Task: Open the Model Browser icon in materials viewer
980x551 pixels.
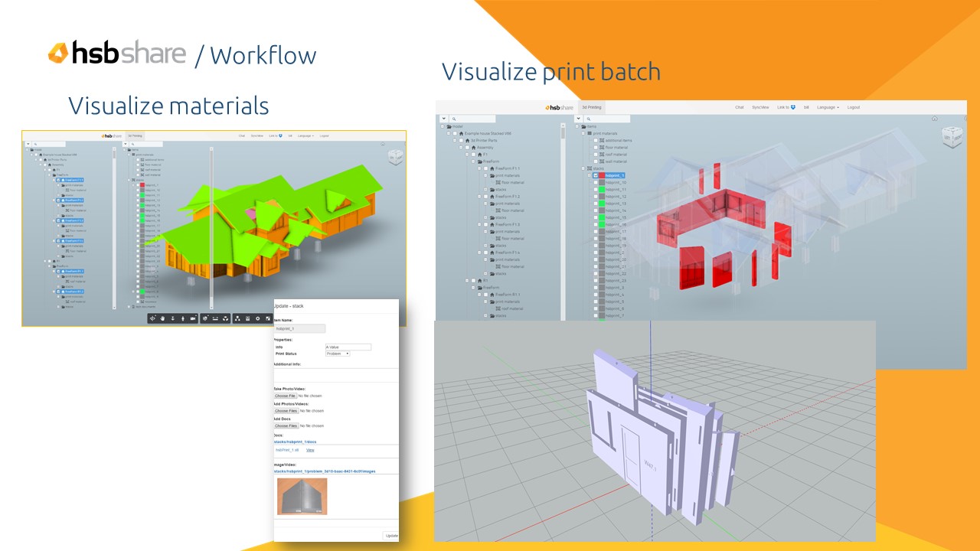Action: (x=237, y=318)
